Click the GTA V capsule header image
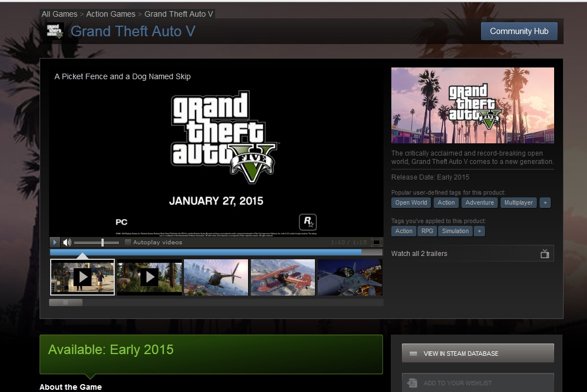Viewport: 587px width, 392px height. click(x=473, y=105)
